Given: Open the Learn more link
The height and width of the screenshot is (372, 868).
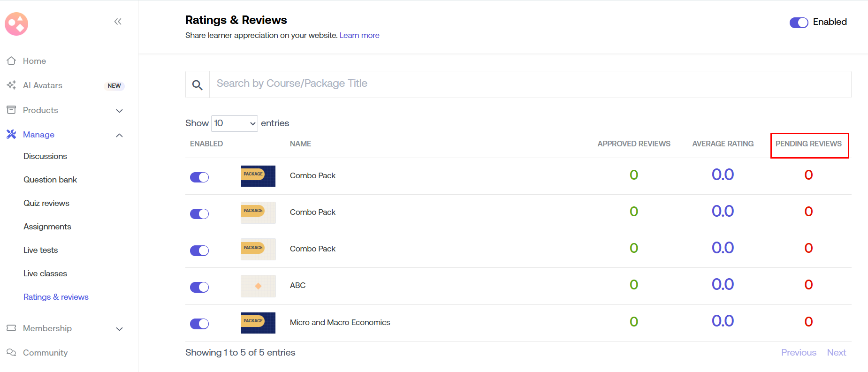Looking at the screenshot, I should (x=359, y=36).
